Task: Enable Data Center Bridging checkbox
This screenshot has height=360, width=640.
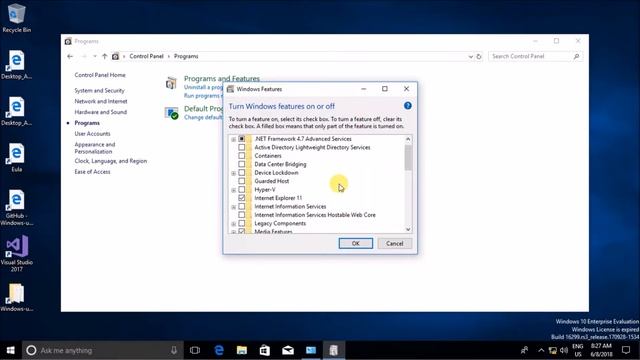Action: [242, 164]
